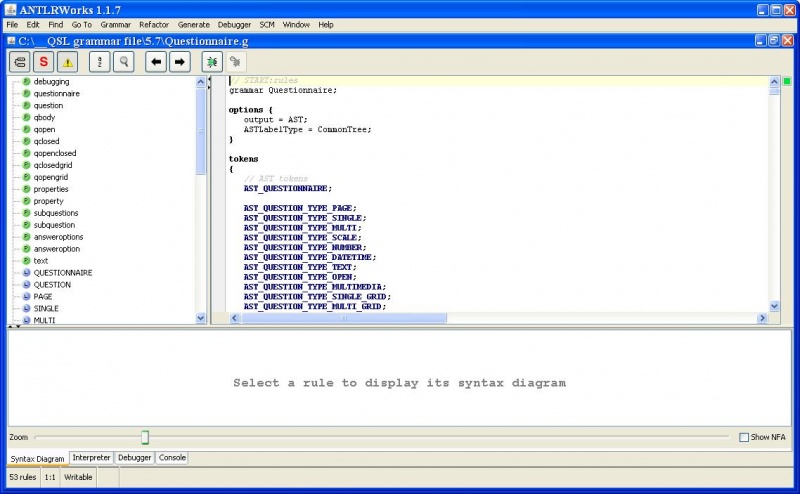
Task: Click the syntax diagram toggle toolbar icon
Action: [x=20, y=62]
